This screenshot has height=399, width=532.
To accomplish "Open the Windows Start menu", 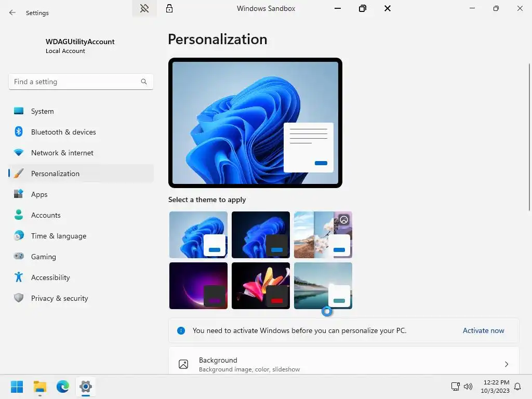I will pyautogui.click(x=17, y=387).
